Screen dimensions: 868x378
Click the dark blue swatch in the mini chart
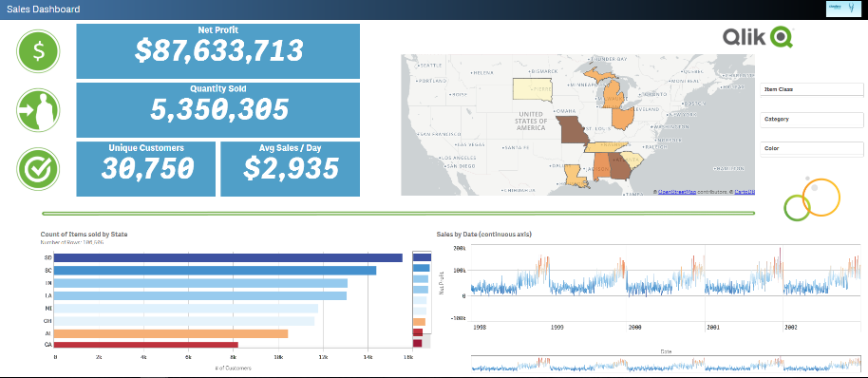[422, 257]
